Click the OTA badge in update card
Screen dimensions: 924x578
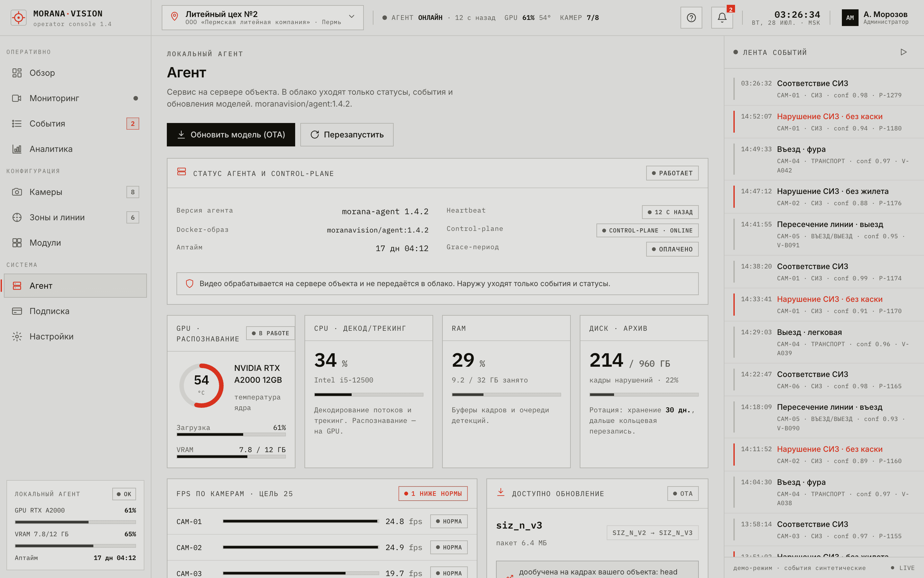[x=683, y=494]
